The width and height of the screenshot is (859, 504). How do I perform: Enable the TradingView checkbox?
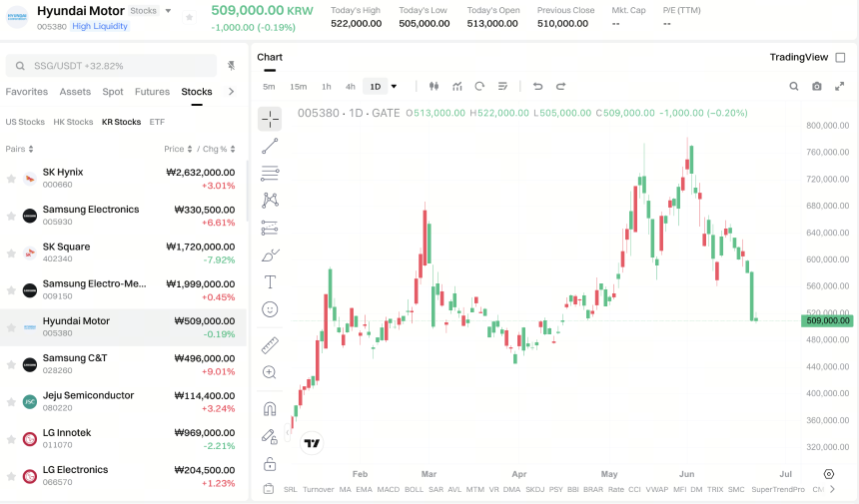tap(840, 58)
